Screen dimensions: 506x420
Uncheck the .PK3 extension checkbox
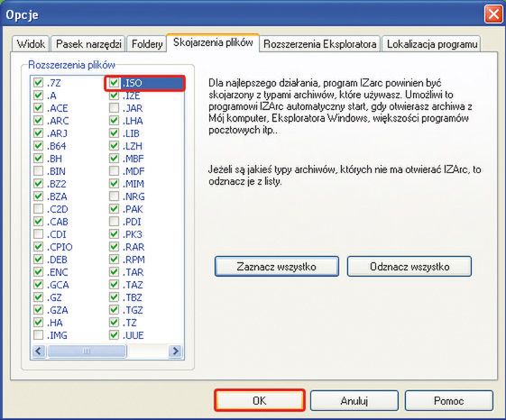114,233
